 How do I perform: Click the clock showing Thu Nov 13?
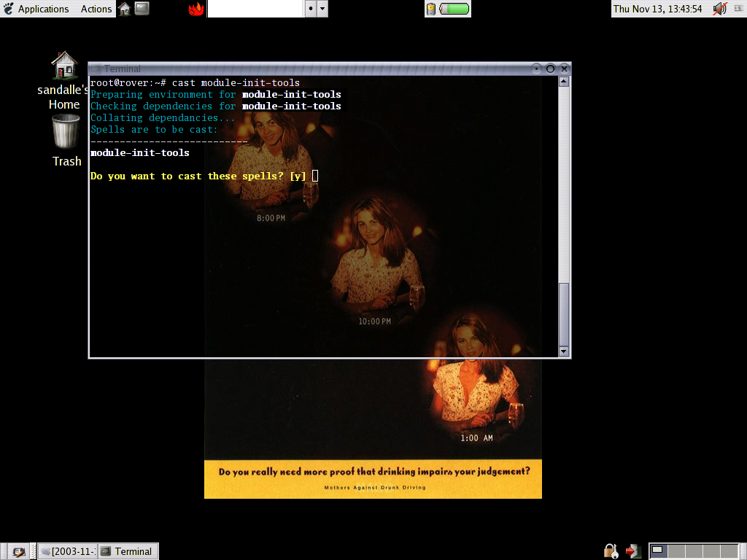coord(657,9)
